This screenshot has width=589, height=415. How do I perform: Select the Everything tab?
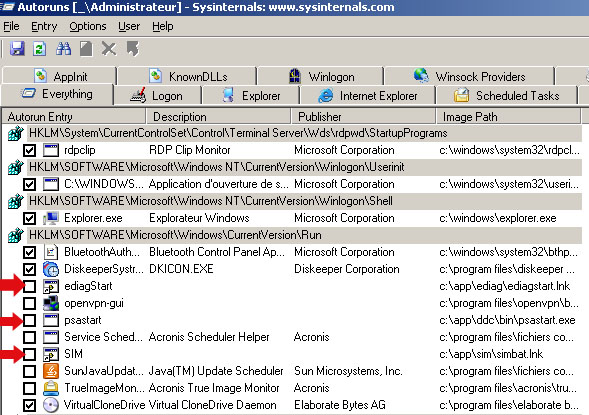point(57,94)
